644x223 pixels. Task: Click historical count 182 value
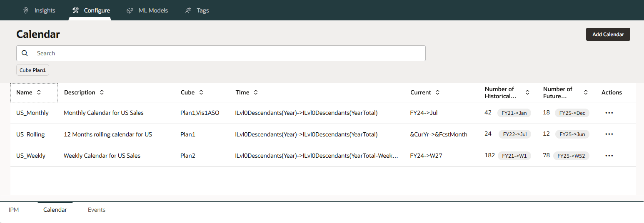[x=490, y=155]
